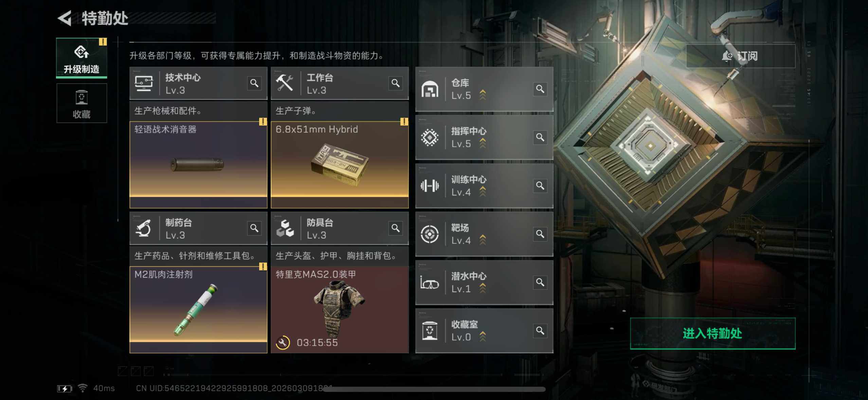Image resolution: width=868 pixels, height=400 pixels.
Task: Switch to the 收藏 tab
Action: point(82,103)
